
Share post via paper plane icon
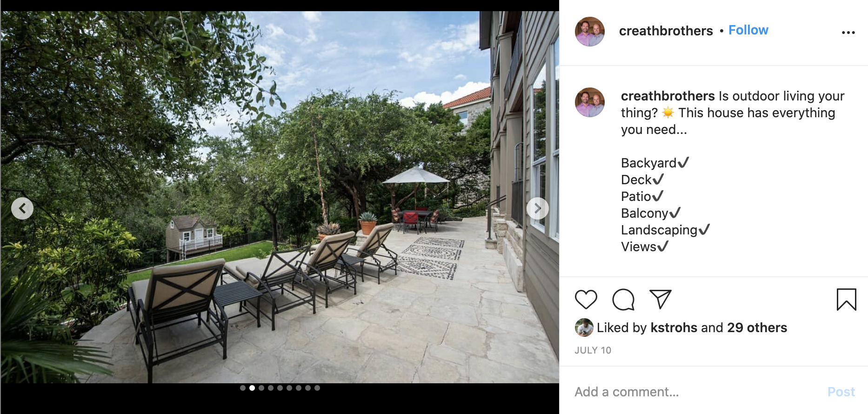coord(661,299)
